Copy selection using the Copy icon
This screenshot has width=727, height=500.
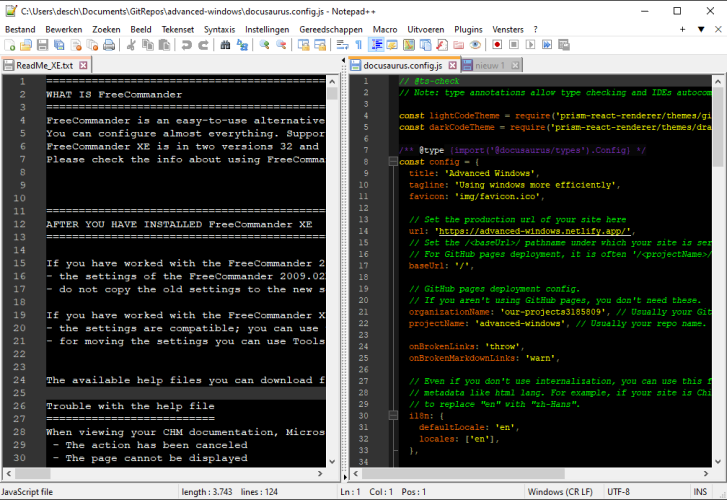coord(148,45)
